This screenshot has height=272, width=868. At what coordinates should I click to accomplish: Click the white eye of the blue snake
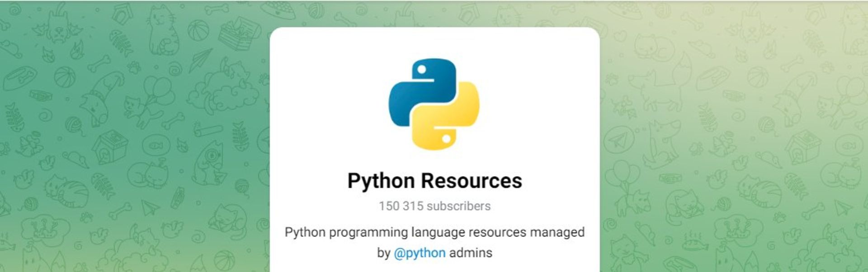(422, 70)
